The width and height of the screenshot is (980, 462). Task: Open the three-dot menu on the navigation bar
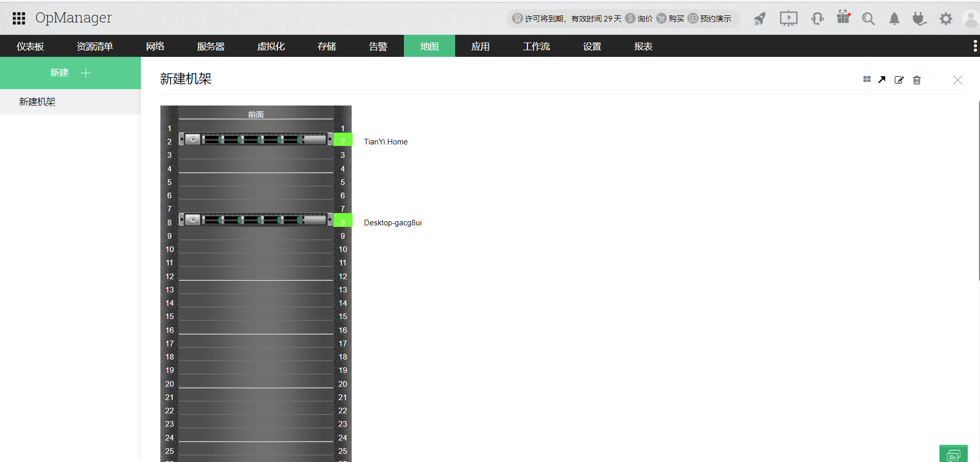(975, 46)
